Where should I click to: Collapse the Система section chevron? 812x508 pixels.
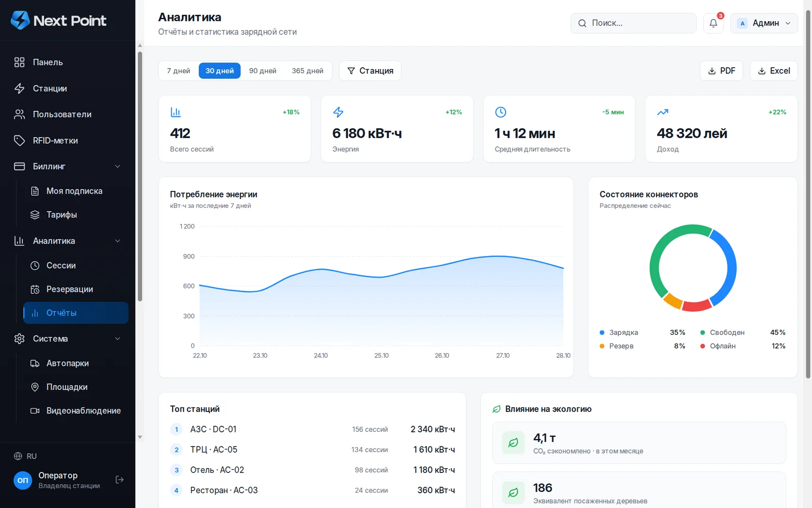[x=118, y=339]
